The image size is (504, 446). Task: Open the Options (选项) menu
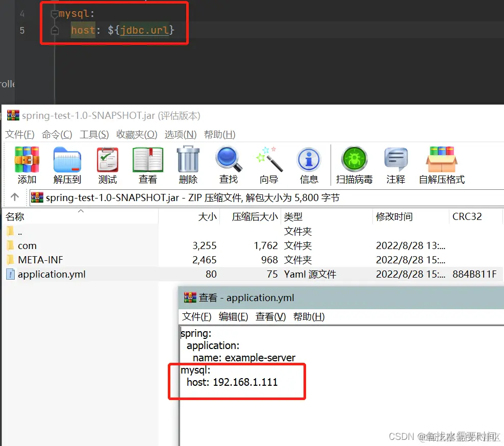coord(180,134)
